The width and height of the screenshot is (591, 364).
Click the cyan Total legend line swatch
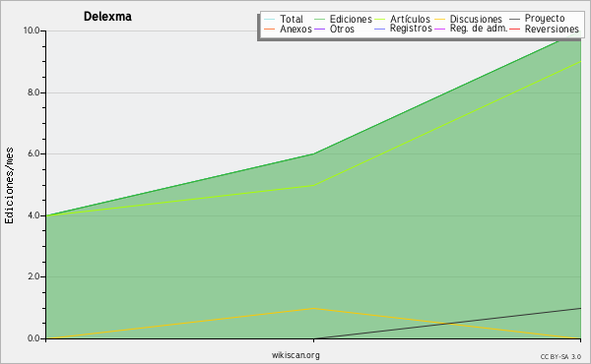[270, 20]
